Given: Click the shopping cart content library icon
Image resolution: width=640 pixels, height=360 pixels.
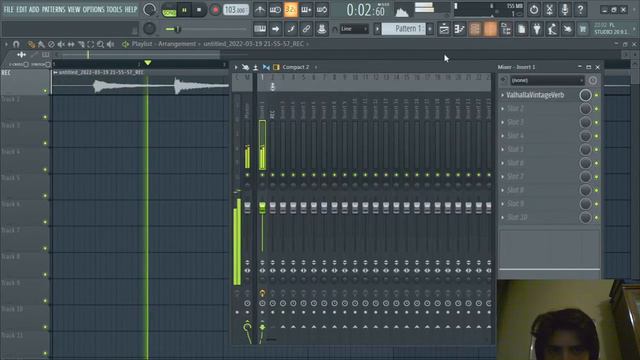Looking at the screenshot, I should coord(583,29).
